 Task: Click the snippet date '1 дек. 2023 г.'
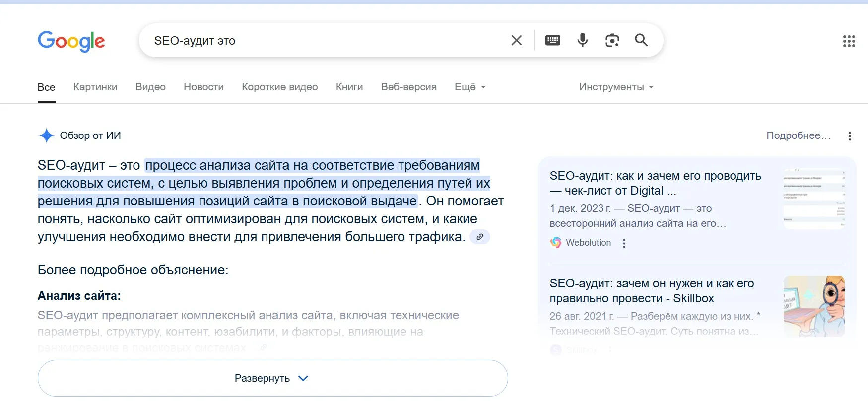click(580, 208)
